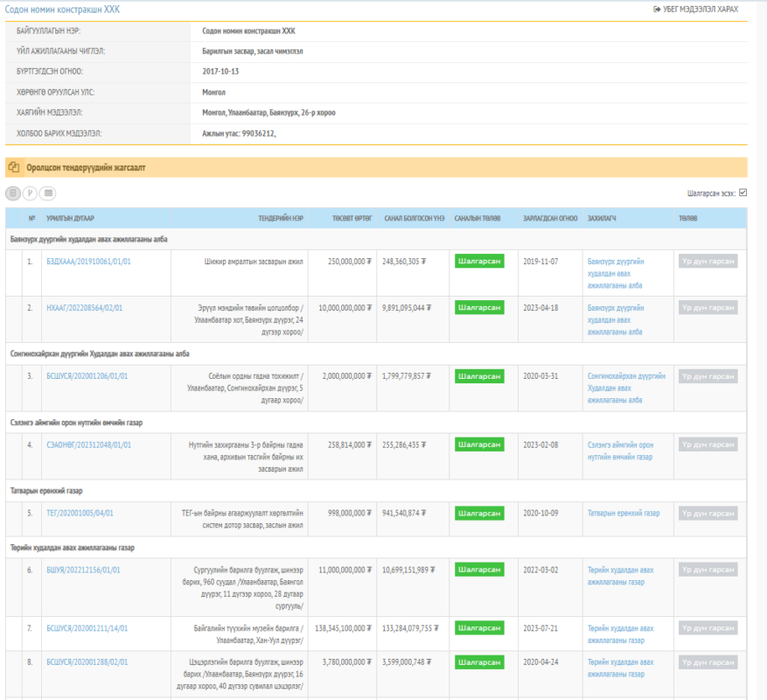
Task: Open the Төрийн худалдан авах customer link in row 7
Action: (620, 633)
